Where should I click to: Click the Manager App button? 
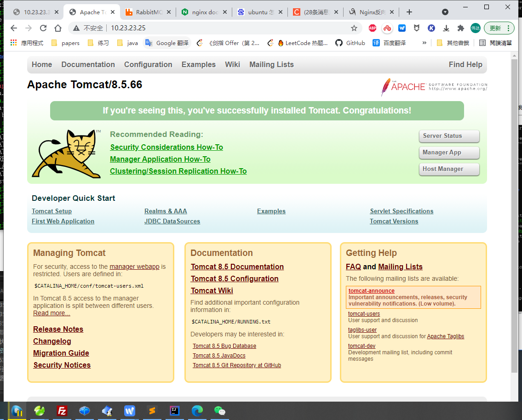[x=449, y=153]
